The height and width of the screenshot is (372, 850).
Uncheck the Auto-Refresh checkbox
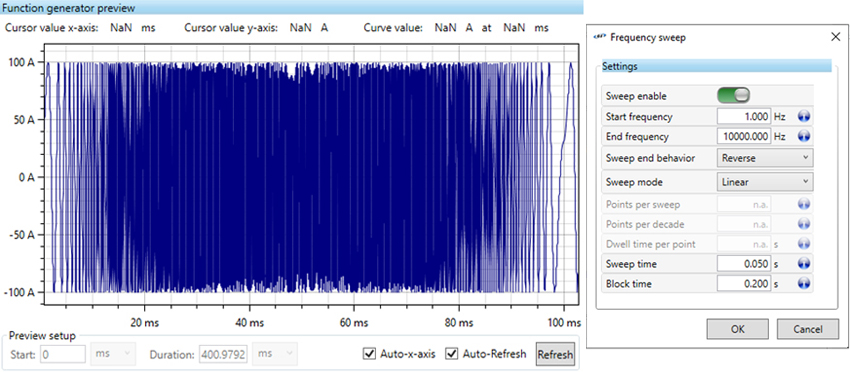(451, 354)
